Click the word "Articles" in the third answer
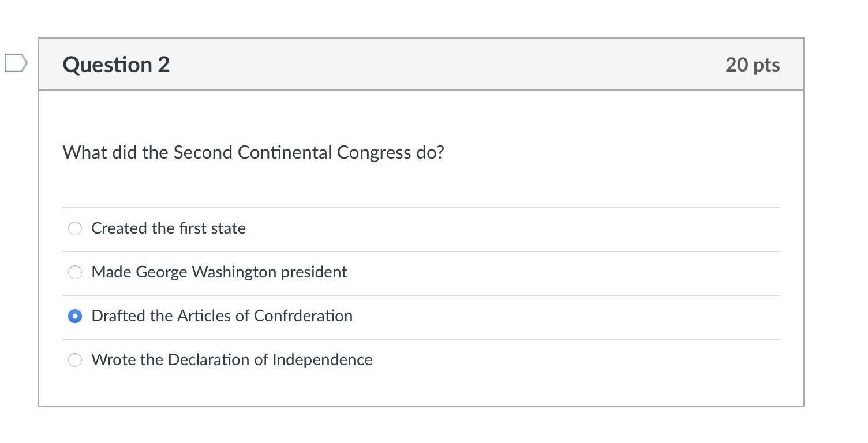Image resolution: width=868 pixels, height=443 pixels. 204,316
